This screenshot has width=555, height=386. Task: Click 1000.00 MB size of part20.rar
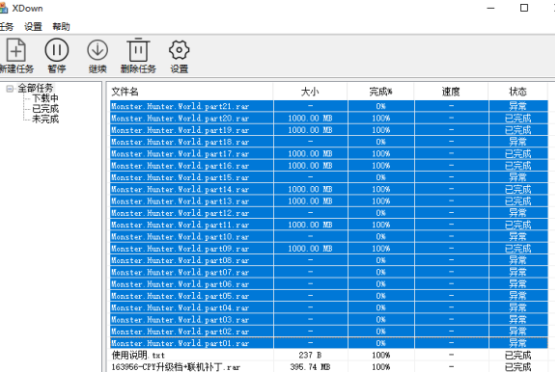tap(310, 118)
